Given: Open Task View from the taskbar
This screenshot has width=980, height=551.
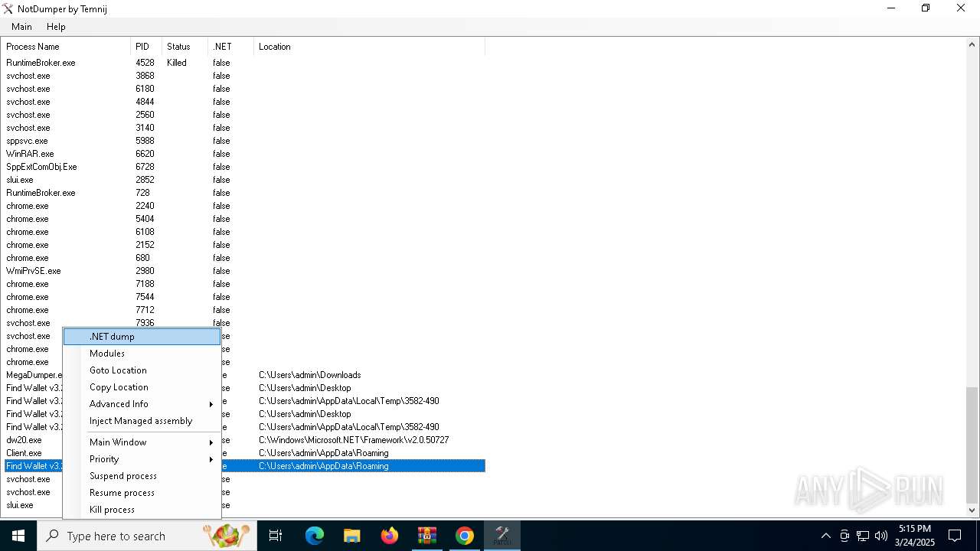Looking at the screenshot, I should [x=276, y=536].
